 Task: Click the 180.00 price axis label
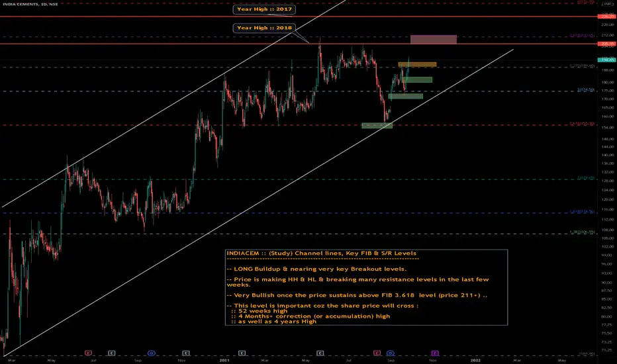click(607, 83)
